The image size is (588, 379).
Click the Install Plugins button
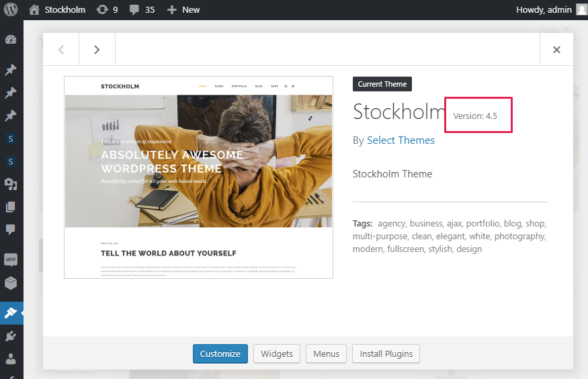tap(386, 353)
